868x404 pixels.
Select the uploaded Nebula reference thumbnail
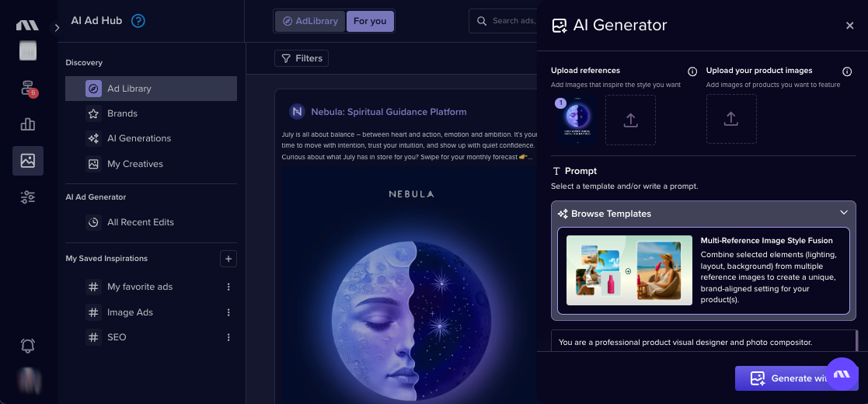[x=577, y=120]
